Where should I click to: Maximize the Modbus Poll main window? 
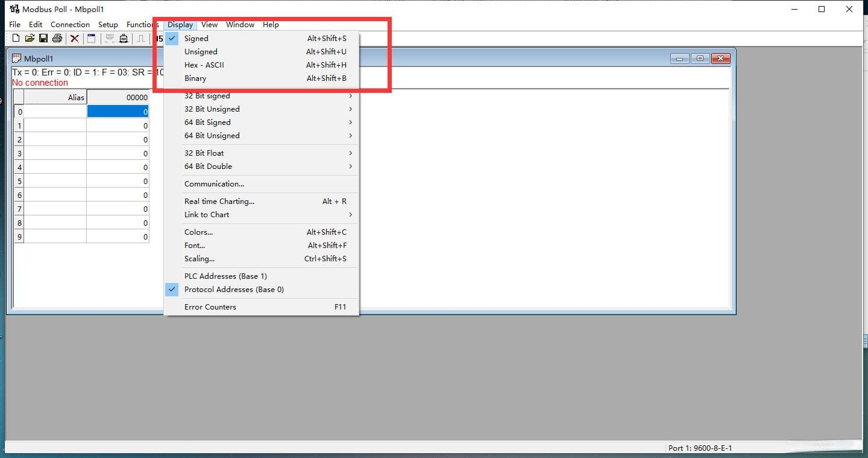point(822,9)
